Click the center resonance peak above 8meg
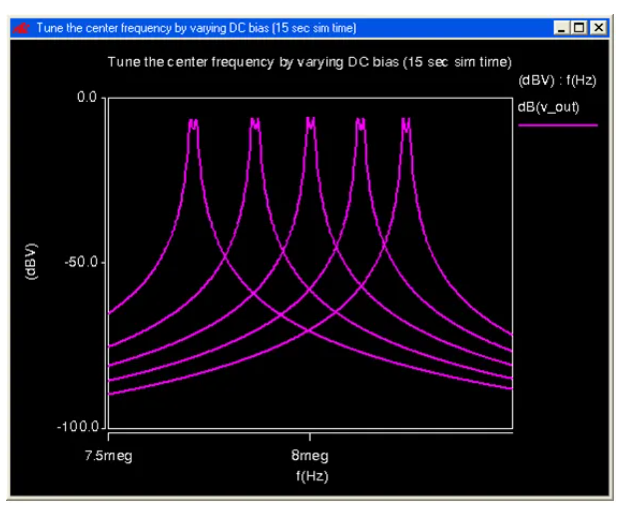The height and width of the screenshot is (514, 622). 310,122
